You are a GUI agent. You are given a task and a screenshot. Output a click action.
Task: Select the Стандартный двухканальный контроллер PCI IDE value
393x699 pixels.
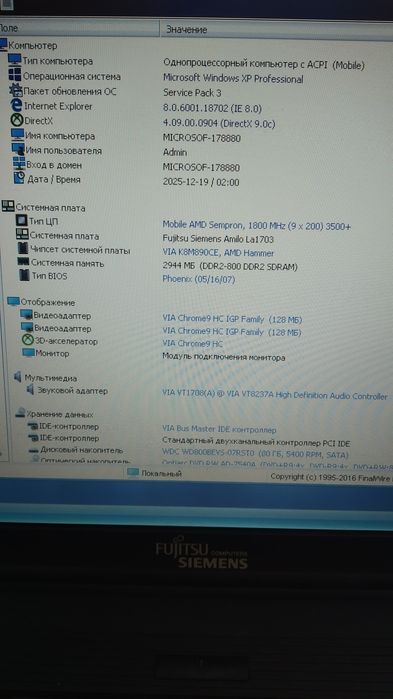(256, 443)
